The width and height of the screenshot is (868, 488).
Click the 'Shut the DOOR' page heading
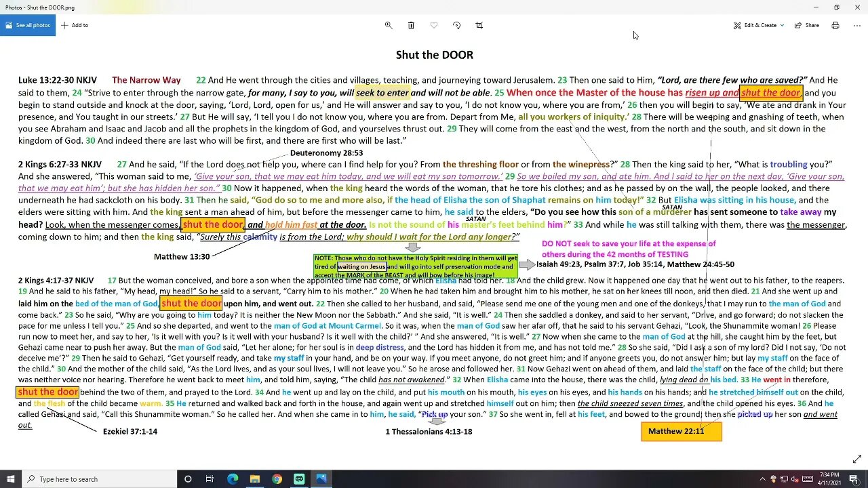tap(435, 55)
